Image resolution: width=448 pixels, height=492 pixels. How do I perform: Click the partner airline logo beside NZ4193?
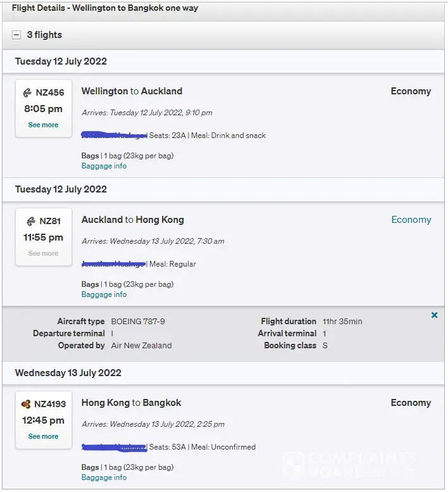26,404
